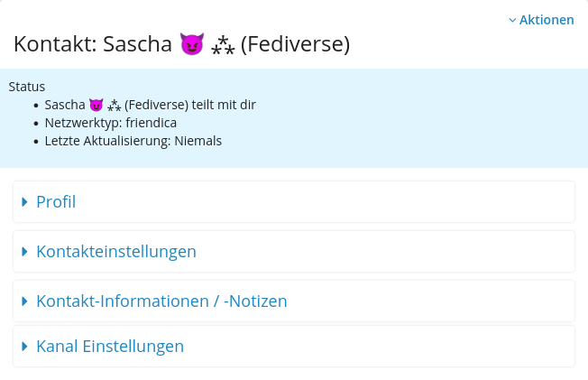Screen dimensions: 588x380
Task: Click the triangle arrow beside Kanal Einstellungen
Action: point(24,347)
